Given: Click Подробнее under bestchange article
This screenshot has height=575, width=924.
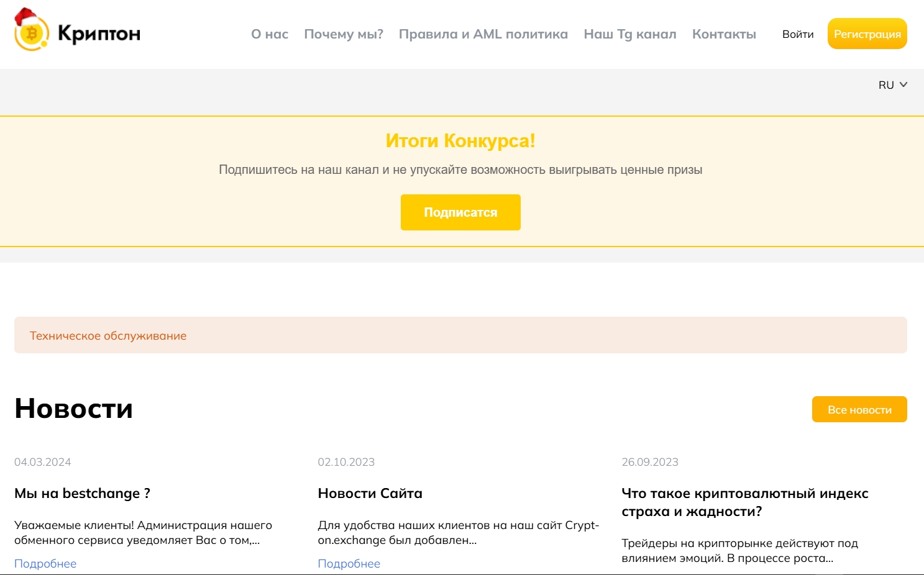Looking at the screenshot, I should (45, 563).
